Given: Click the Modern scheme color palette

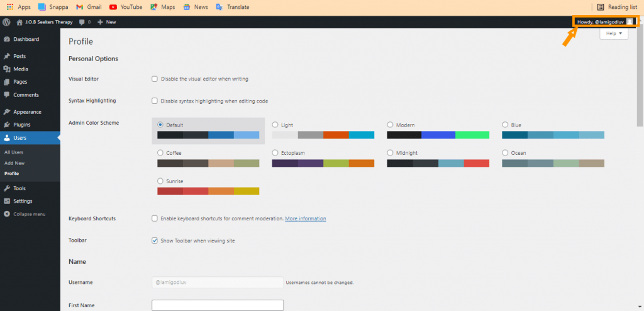Looking at the screenshot, I should 438,135.
